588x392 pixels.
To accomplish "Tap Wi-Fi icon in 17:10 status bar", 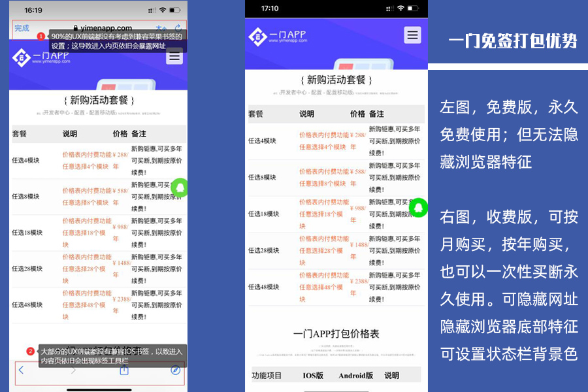I will coord(400,8).
